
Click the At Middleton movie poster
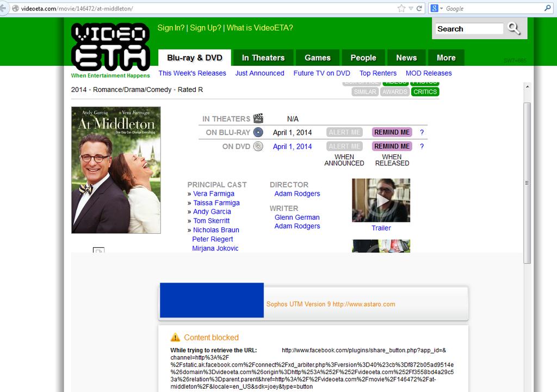pos(116,170)
